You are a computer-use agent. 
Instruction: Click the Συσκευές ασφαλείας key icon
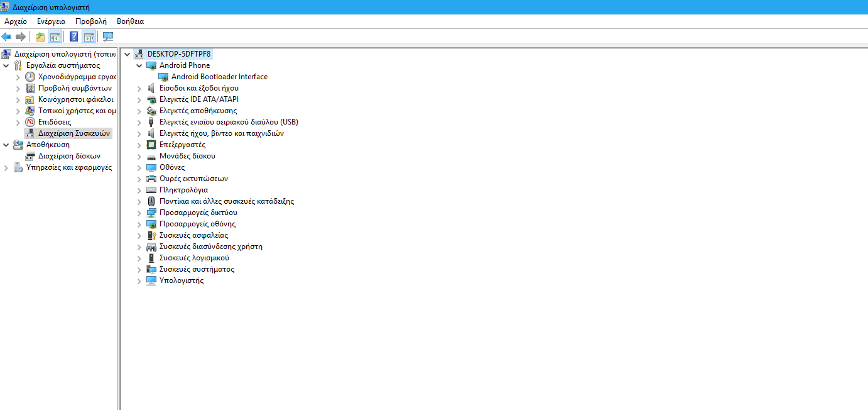tap(151, 235)
